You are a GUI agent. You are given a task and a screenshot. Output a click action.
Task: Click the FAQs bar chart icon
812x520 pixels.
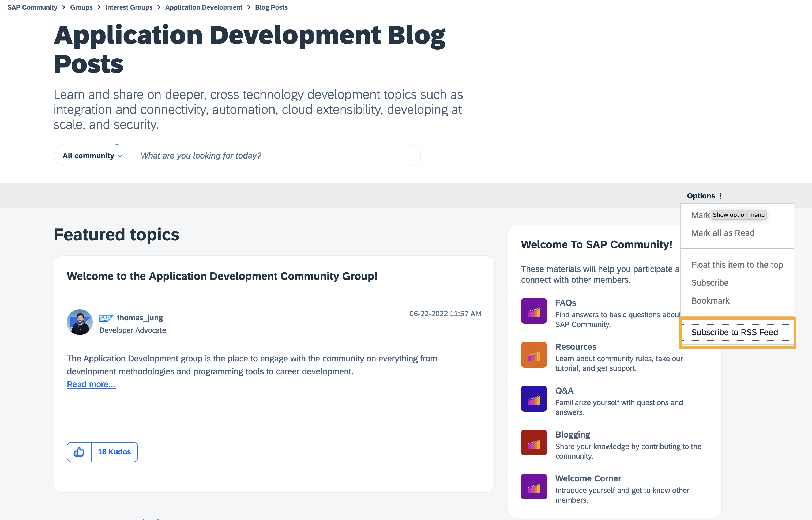tap(533, 311)
